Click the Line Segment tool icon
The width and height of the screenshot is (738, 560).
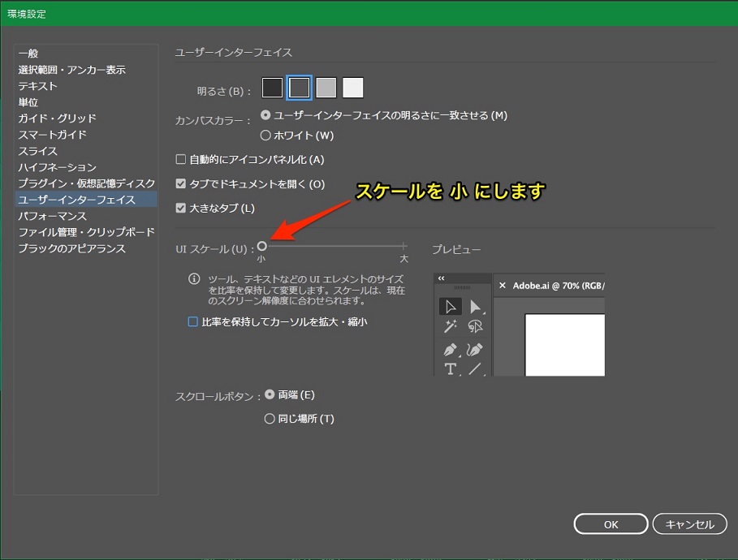(x=475, y=369)
